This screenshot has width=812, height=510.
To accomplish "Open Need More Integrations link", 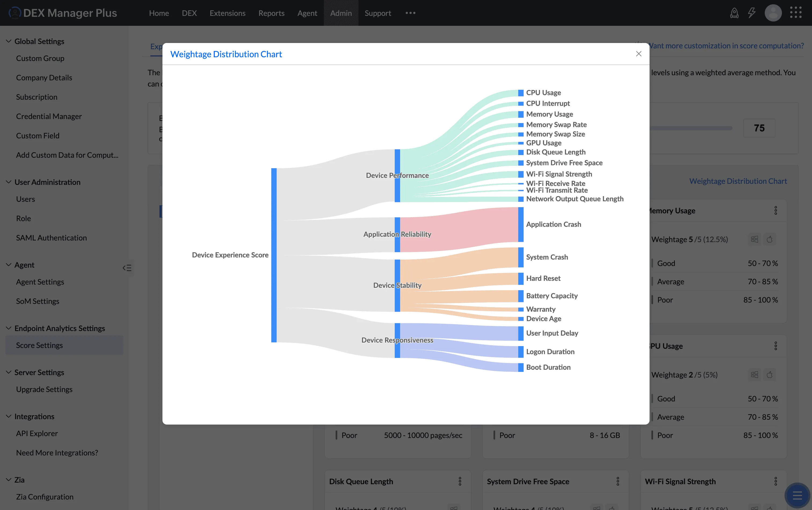I will (57, 453).
